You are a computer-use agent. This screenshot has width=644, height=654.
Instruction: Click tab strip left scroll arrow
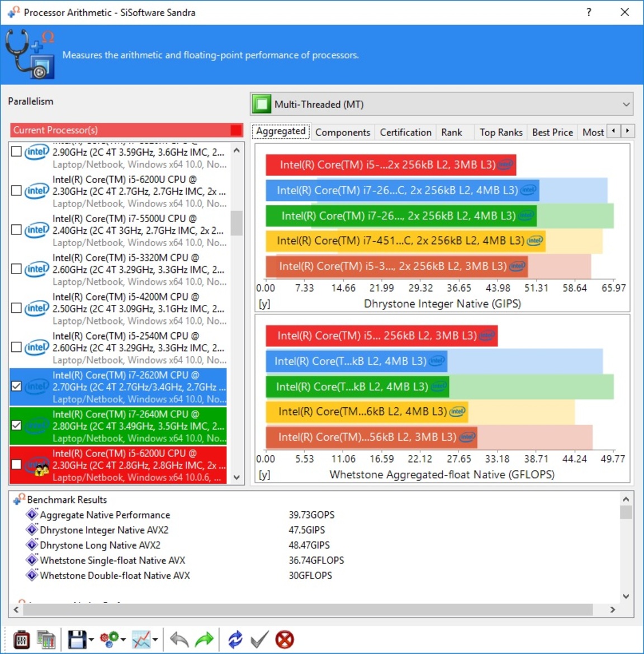tap(614, 131)
